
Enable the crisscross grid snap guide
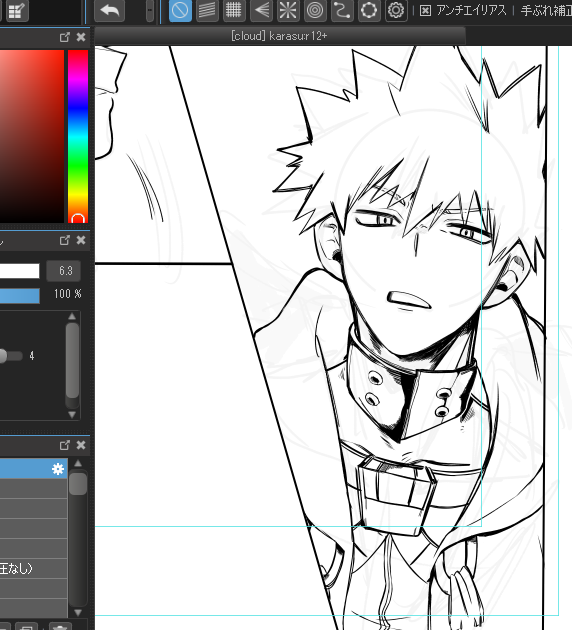point(234,10)
